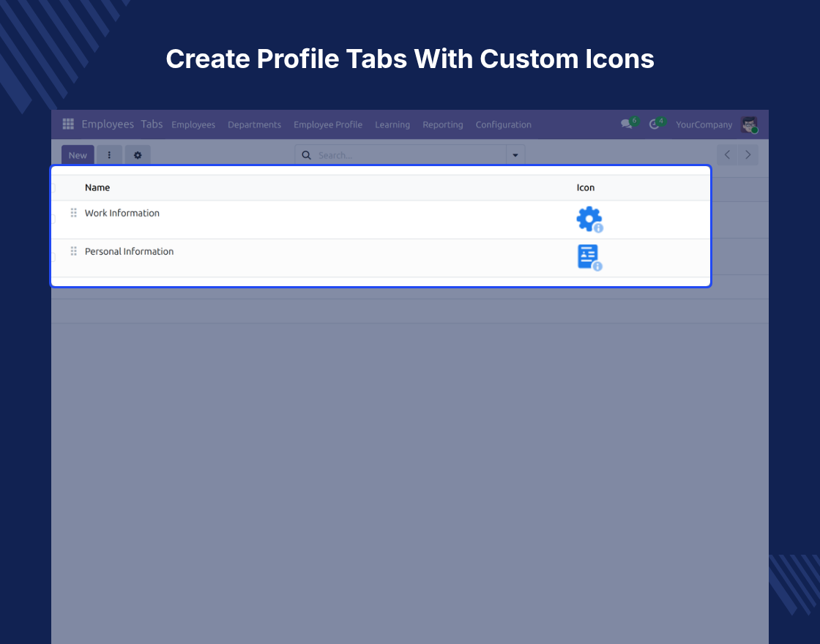
Task: Open the YourCompany company switcher
Action: coord(704,124)
